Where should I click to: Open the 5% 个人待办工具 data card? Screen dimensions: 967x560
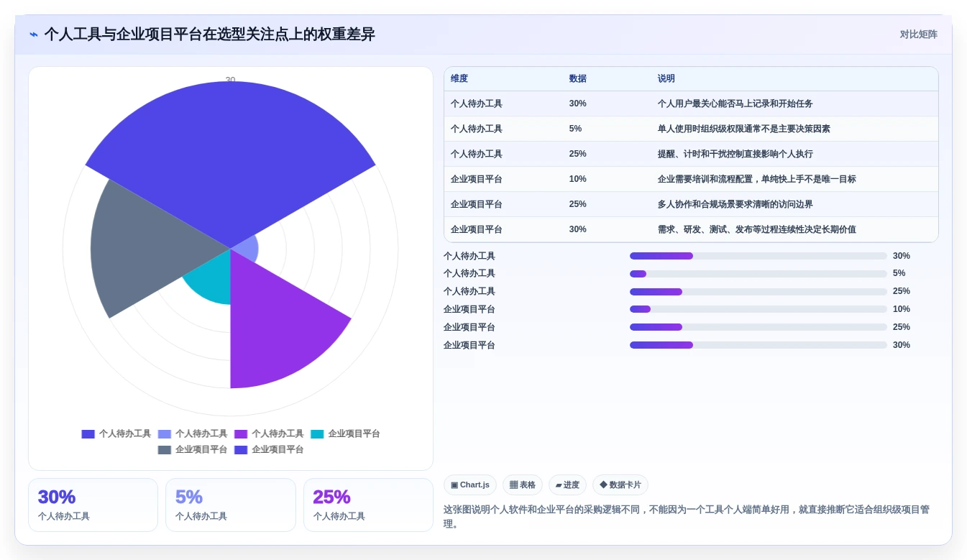click(x=231, y=505)
